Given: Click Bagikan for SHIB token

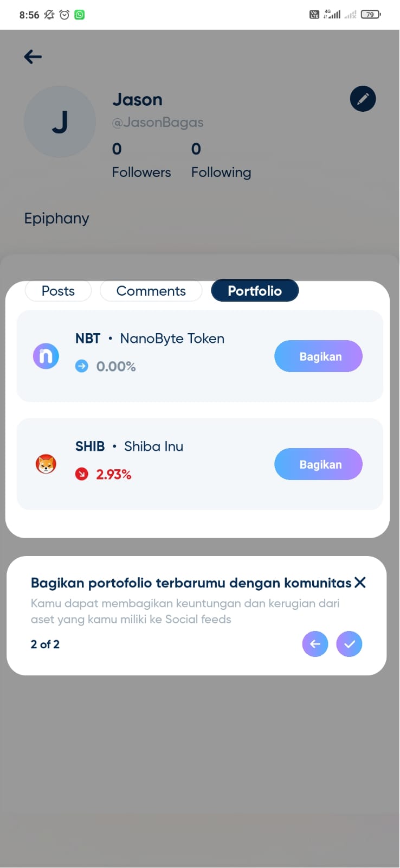Looking at the screenshot, I should [318, 464].
